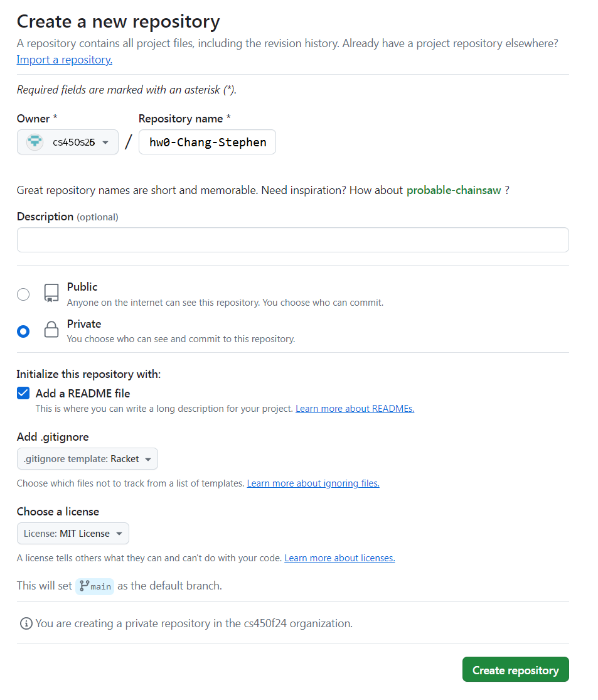Click the private repository lock icon
The width and height of the screenshot is (598, 700).
(x=51, y=330)
